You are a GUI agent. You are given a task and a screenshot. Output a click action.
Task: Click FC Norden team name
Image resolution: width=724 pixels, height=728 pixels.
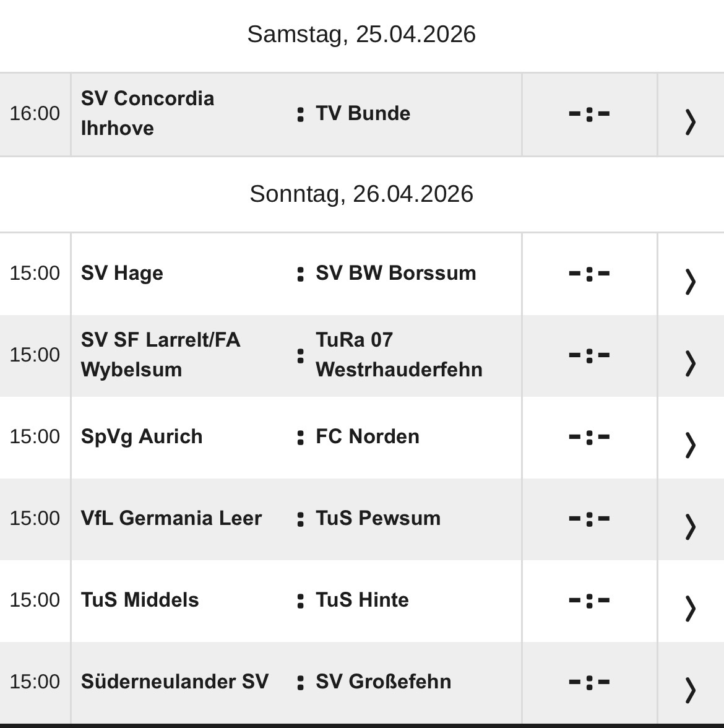(x=367, y=436)
